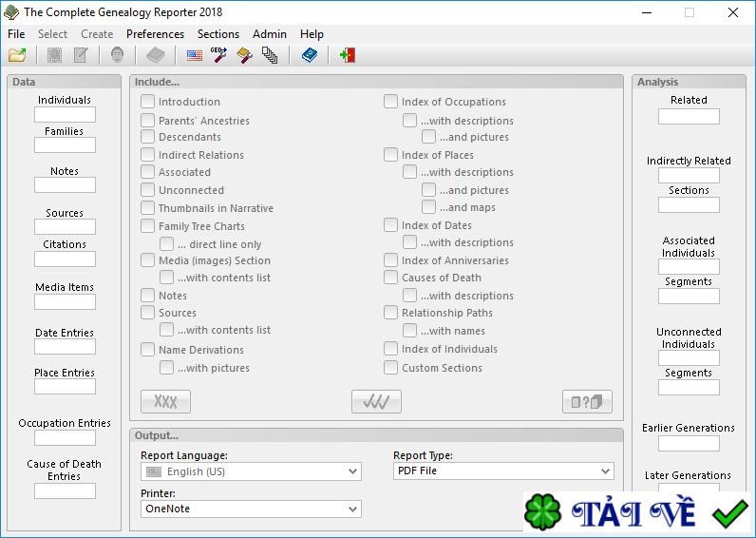Click the grayed select data toolbar icon
This screenshot has height=538, width=756.
54,55
